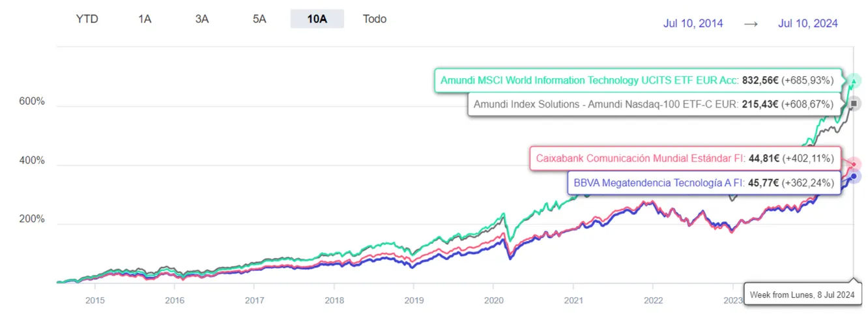Click the BBVA Megatendencia Tecnología A label
This screenshot has width=868, height=314.
pos(703,183)
